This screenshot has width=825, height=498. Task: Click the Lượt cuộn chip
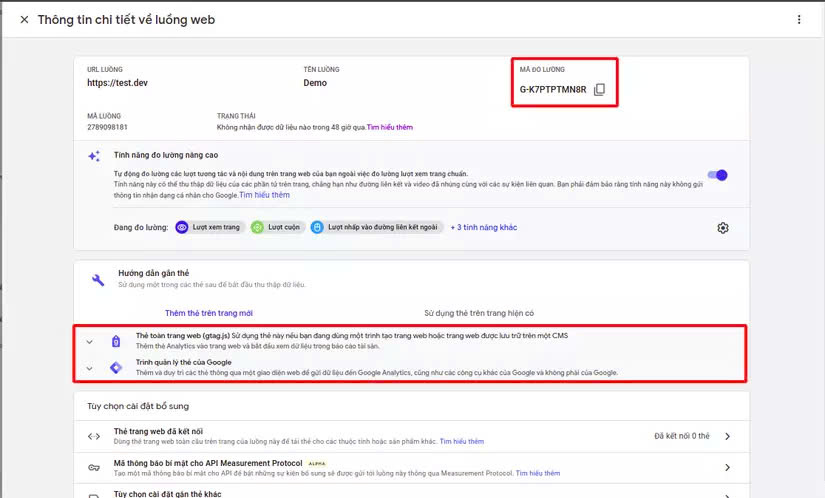point(277,227)
